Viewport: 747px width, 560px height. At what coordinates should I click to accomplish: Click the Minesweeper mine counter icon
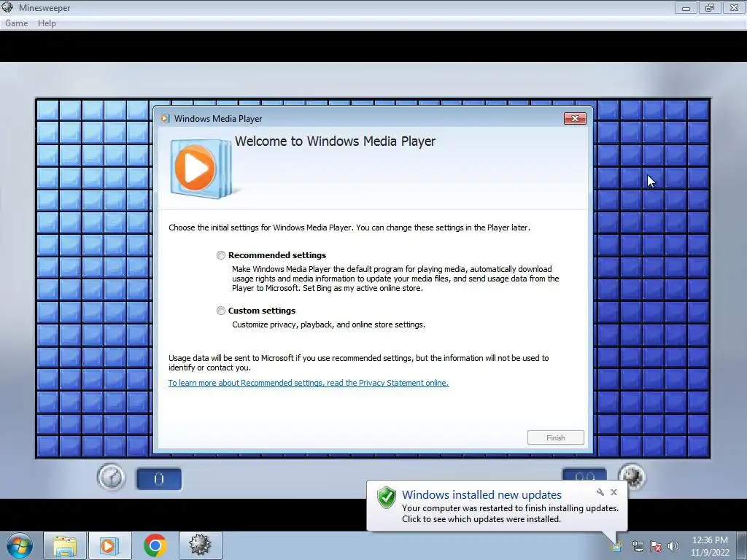point(632,477)
